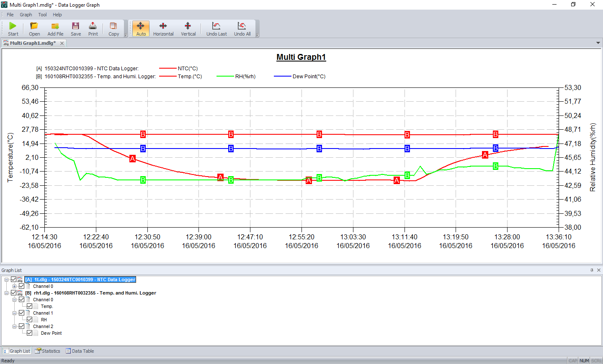Viewport: 603px width, 364px height.
Task: Click the green Start toolbar icon
Action: click(x=13, y=26)
